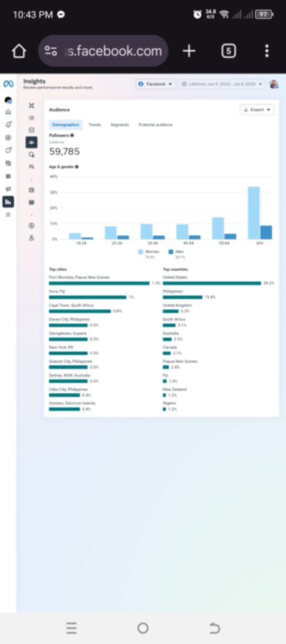The height and width of the screenshot is (644, 286).
Task: Open the Messaging icon in Insights submenu
Action: pyautogui.click(x=31, y=154)
